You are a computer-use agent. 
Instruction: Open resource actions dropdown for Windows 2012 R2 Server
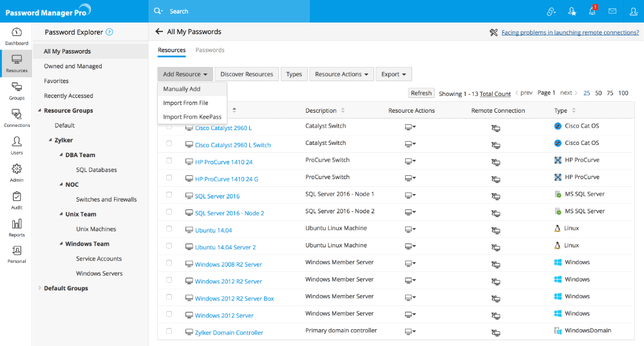point(410,281)
